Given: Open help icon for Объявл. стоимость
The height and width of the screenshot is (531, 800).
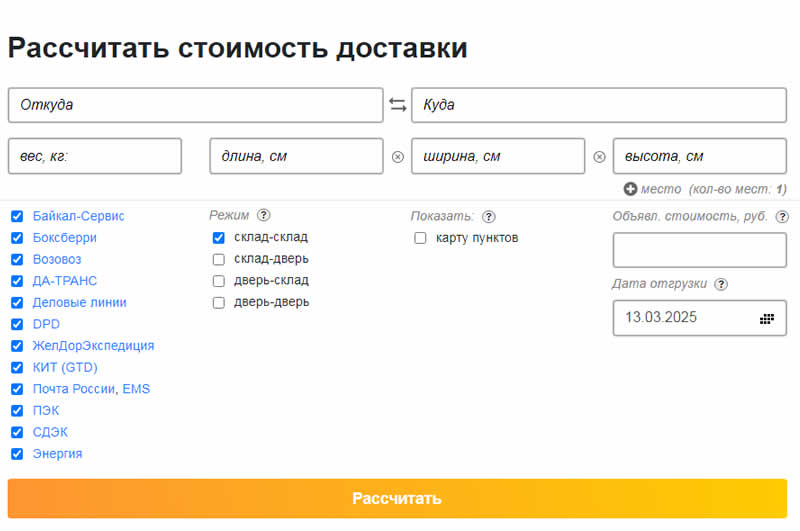Looking at the screenshot, I should [782, 216].
